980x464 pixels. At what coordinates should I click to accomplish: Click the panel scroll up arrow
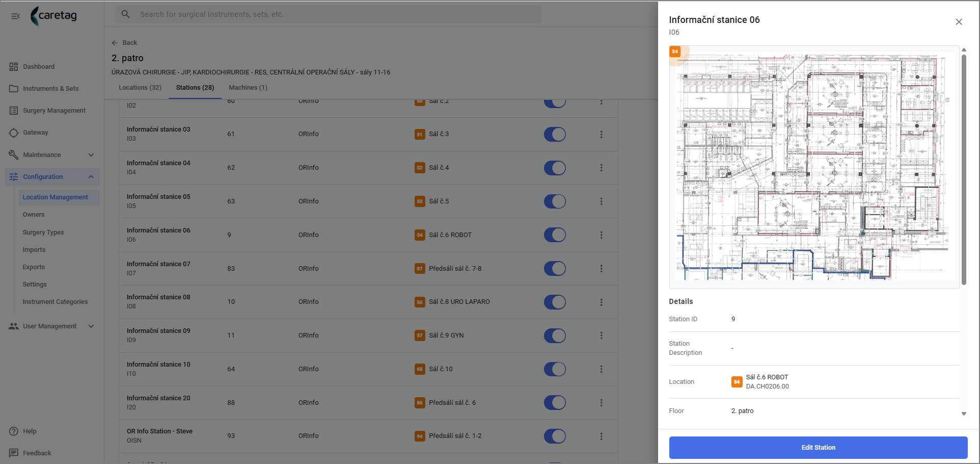click(964, 50)
